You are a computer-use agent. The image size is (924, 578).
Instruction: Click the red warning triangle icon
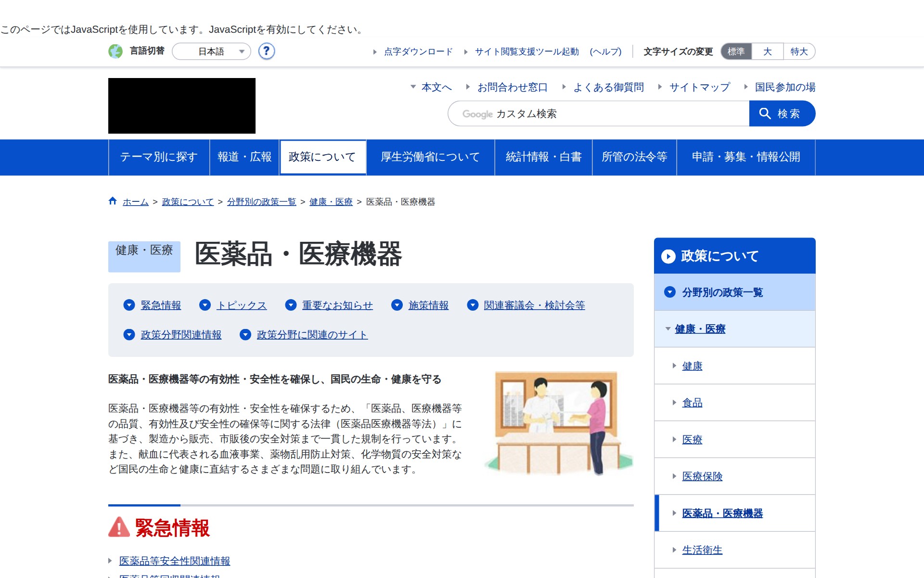119,527
